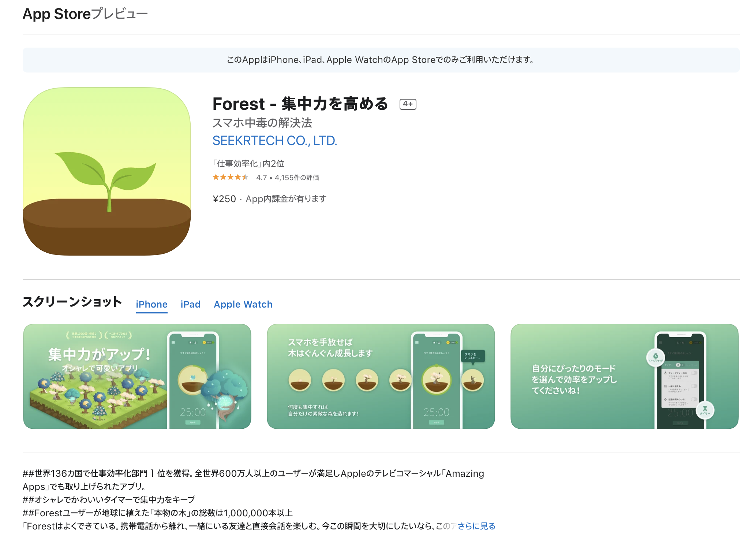Click the stopwatch mode icon in third screenshot
The image size is (756, 539).
pyautogui.click(x=655, y=357)
